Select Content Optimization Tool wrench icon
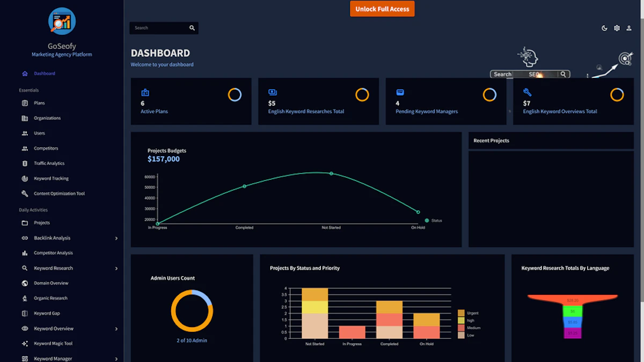 25,193
